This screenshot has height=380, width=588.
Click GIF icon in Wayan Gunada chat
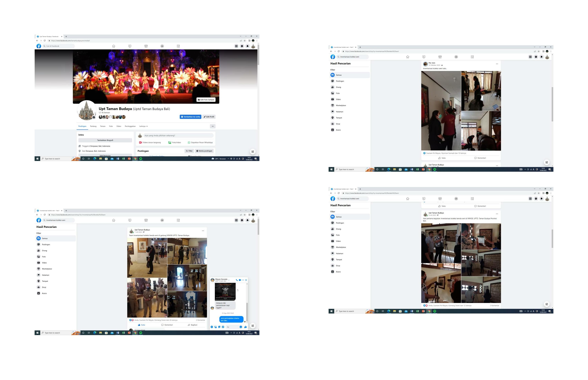(223, 327)
